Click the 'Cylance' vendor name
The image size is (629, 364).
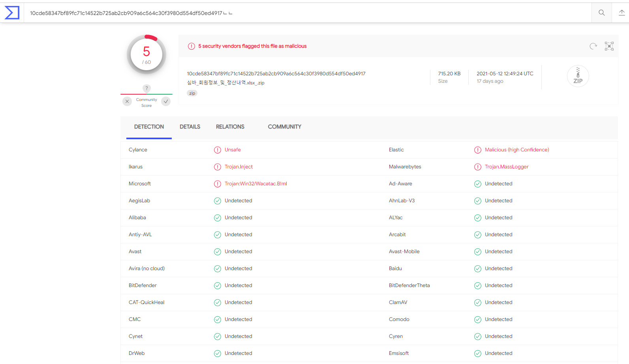tap(138, 150)
